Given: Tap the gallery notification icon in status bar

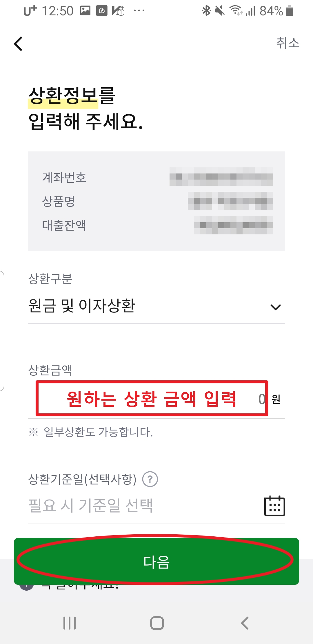Looking at the screenshot, I should coord(85,11).
